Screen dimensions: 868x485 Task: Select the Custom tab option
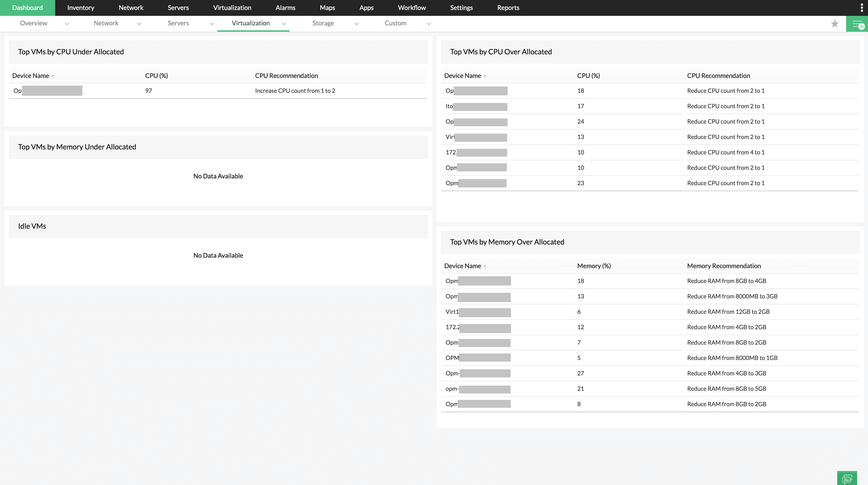pos(395,23)
